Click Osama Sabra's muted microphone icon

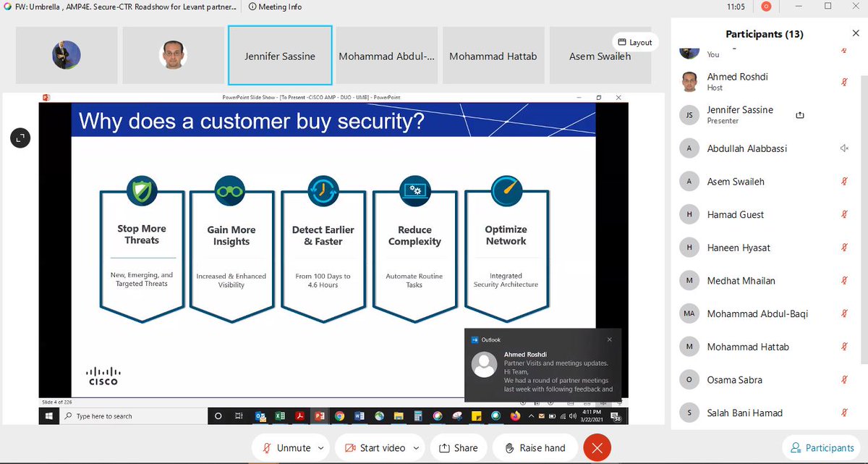tap(844, 380)
